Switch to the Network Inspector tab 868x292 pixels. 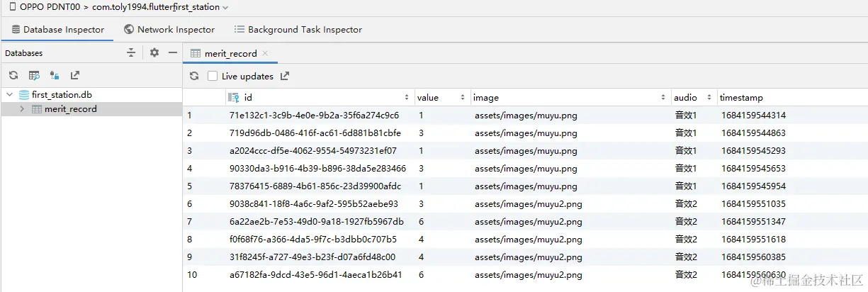(x=169, y=30)
